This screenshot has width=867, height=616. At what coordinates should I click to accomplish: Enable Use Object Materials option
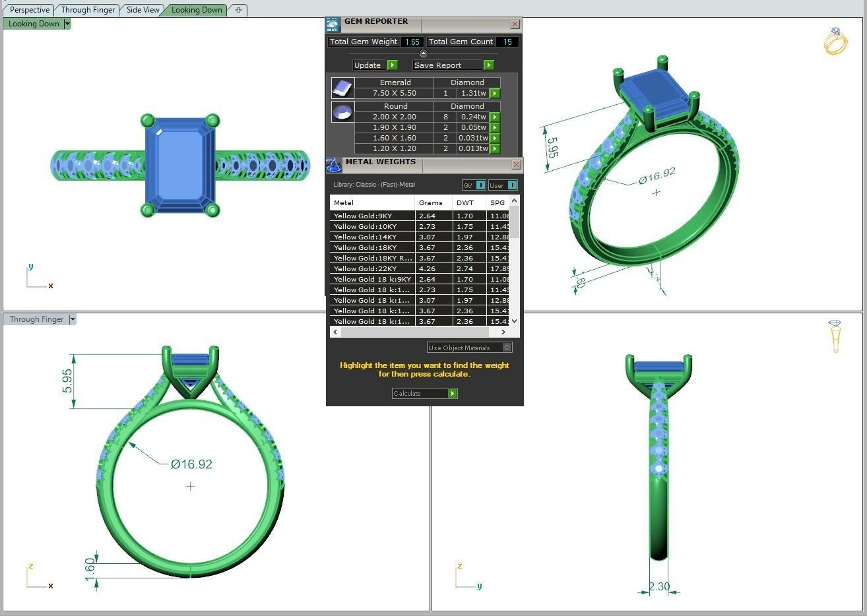(x=469, y=348)
